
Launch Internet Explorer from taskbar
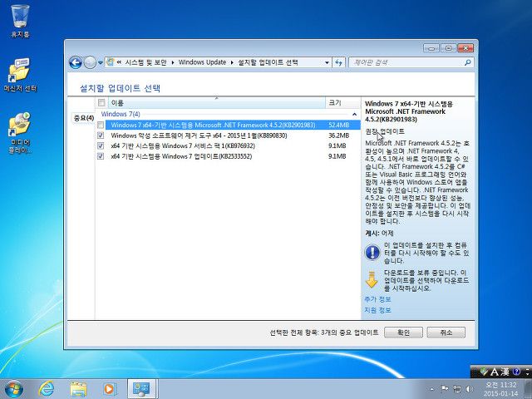47,389
